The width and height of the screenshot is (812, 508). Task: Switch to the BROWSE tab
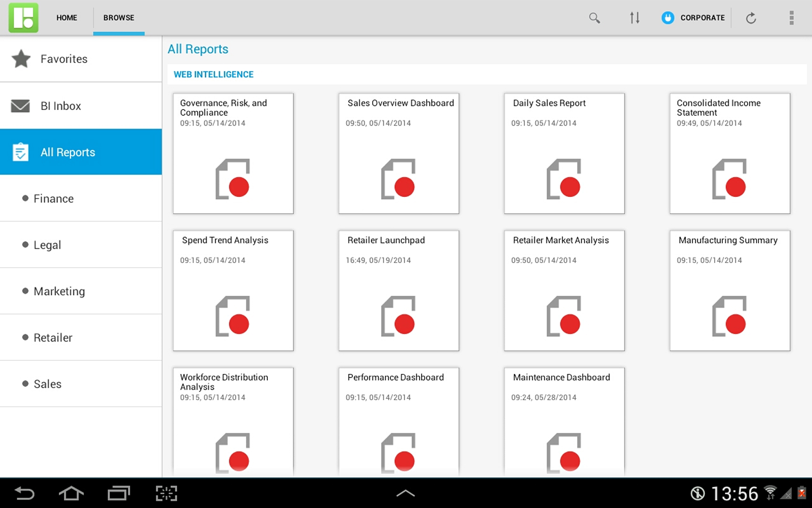pos(119,18)
